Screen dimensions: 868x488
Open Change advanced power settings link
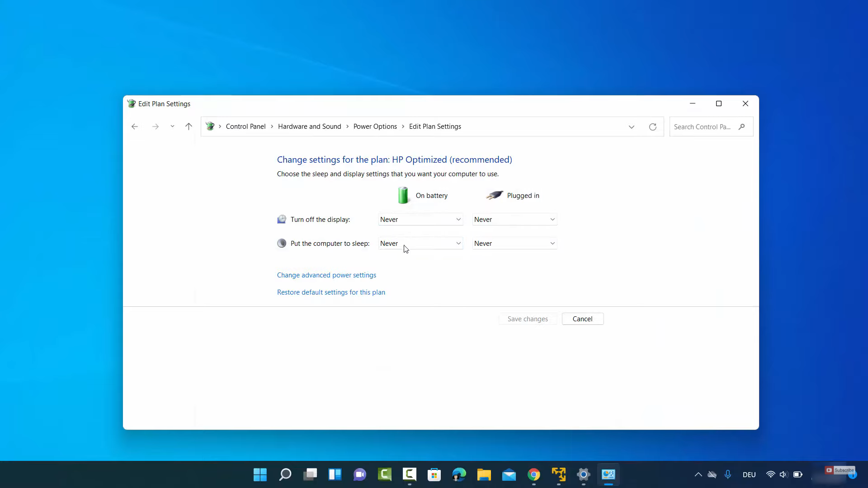point(326,275)
